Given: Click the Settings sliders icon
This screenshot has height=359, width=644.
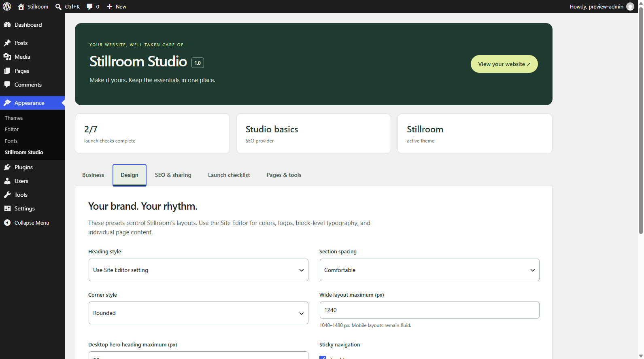Looking at the screenshot, I should pos(7,208).
